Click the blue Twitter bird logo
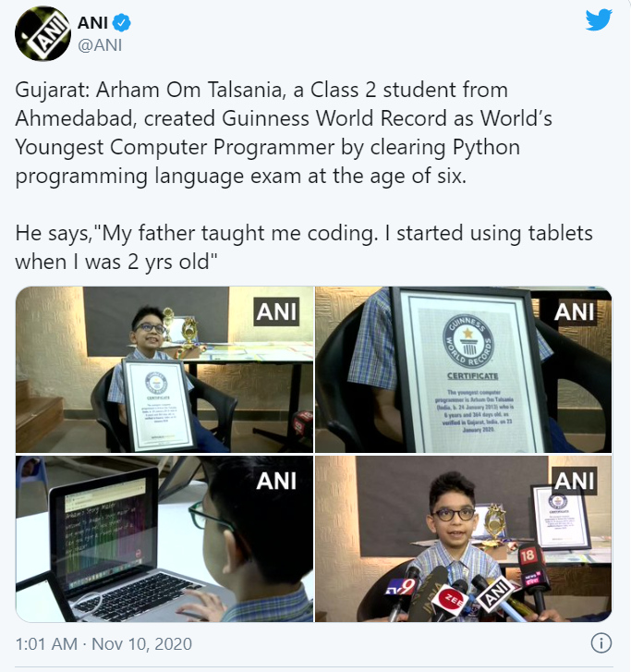Screen dimensions: 631x672 [599, 19]
